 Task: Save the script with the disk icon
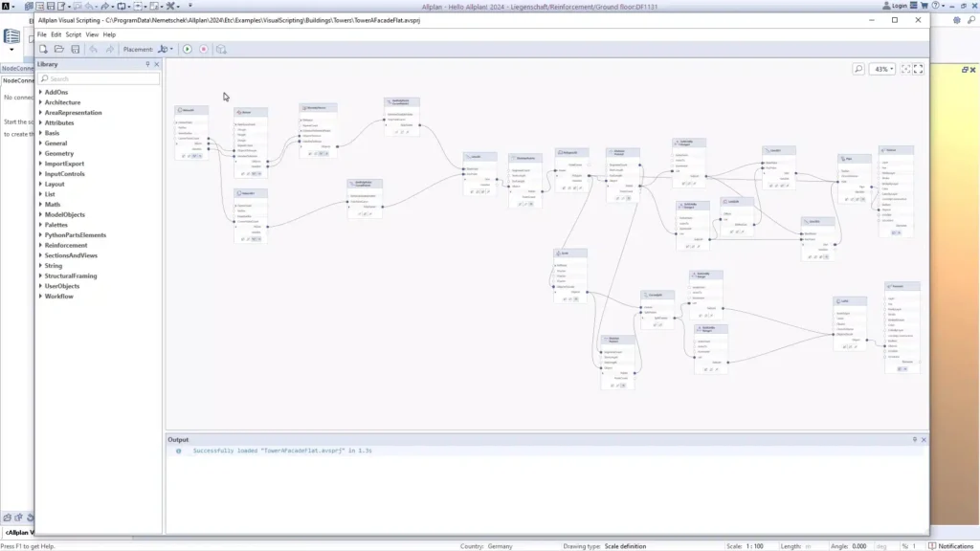(77, 50)
